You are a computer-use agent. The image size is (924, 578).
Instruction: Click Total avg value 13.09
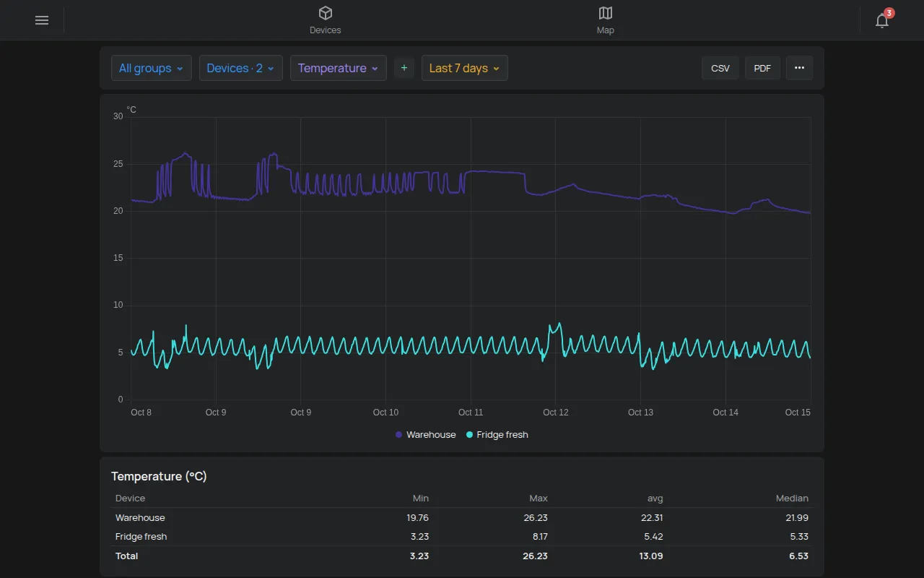click(x=651, y=556)
